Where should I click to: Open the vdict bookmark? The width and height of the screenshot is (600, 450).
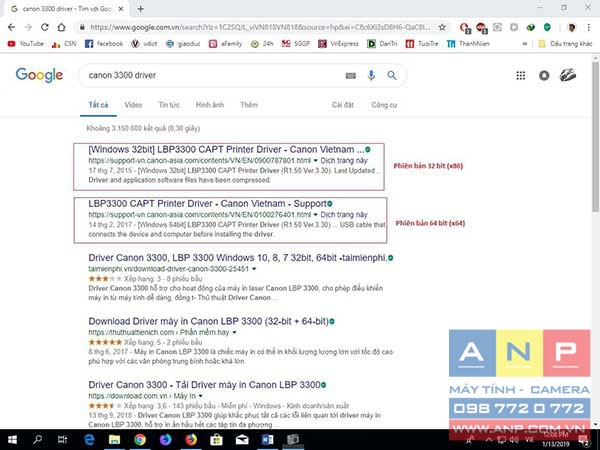tap(144, 44)
